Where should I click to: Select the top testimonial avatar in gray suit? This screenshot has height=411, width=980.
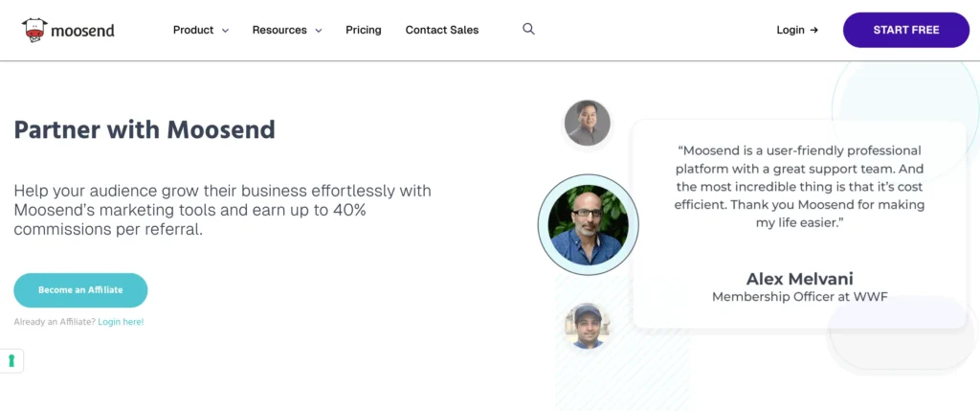(x=588, y=123)
